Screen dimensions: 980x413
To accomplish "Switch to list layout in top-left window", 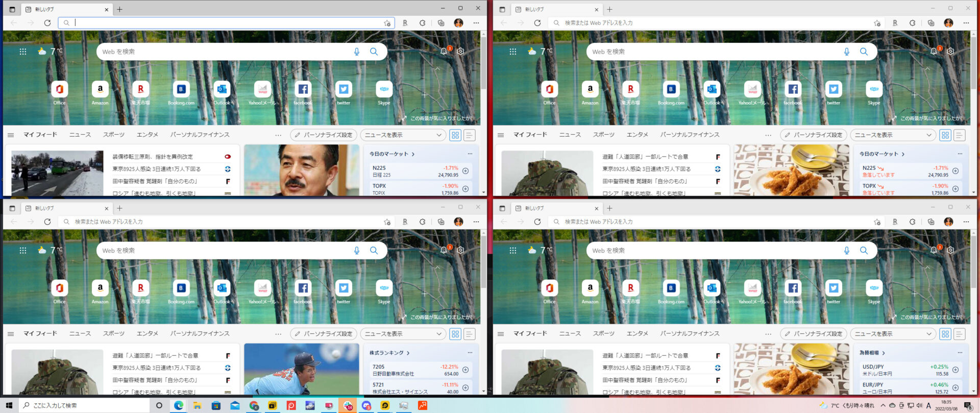I will pos(470,135).
